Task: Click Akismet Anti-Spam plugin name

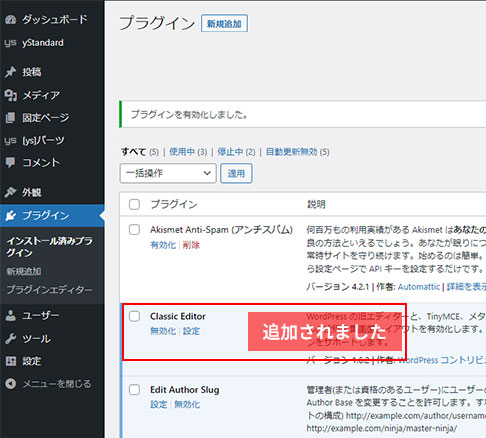Action: tap(221, 230)
